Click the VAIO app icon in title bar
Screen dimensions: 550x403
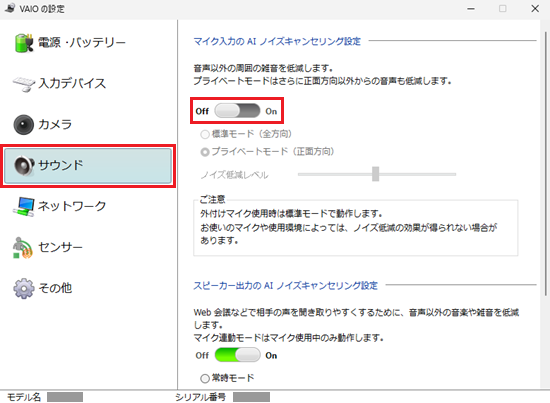tap(10, 8)
